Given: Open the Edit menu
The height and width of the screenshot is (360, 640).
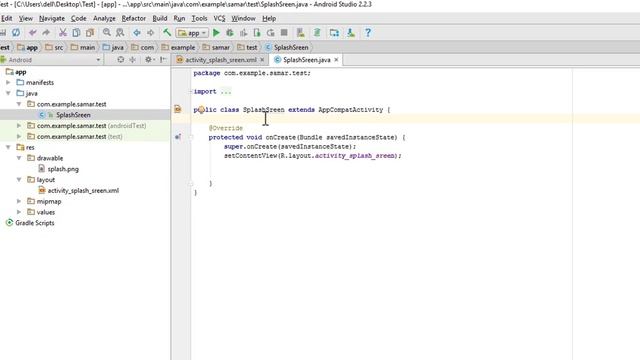Looking at the screenshot, I should (7, 18).
